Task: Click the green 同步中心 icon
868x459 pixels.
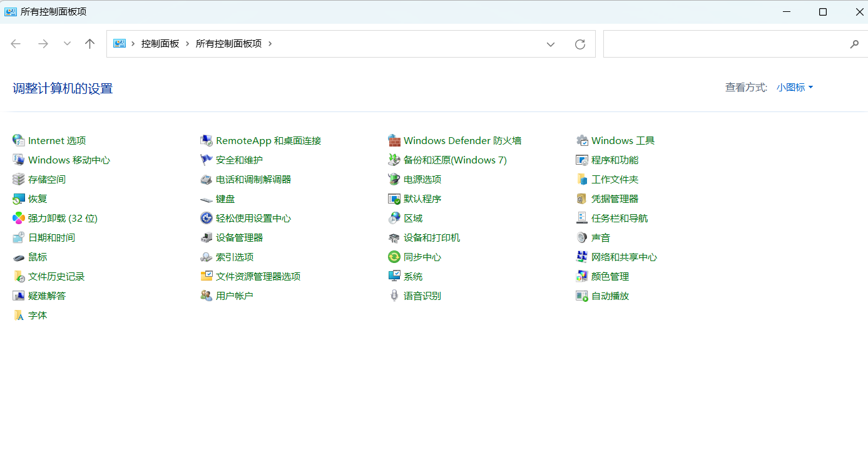Action: pos(394,257)
